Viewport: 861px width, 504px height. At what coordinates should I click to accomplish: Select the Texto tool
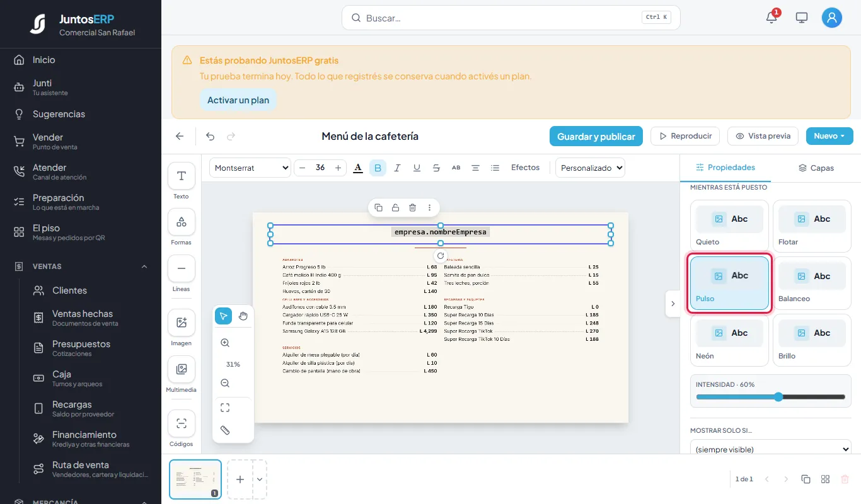(x=182, y=176)
